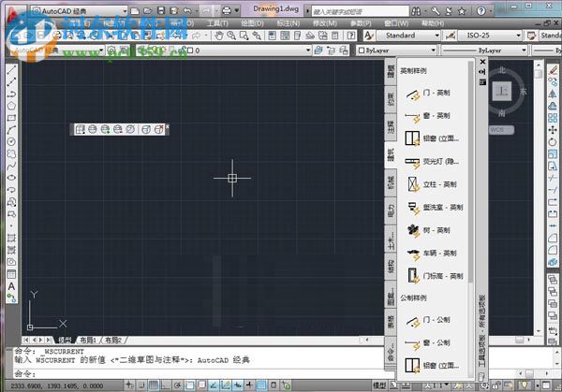Viewport: 562px width, 392px height.
Task: Open the 绘图(D) menu
Action: coord(253,23)
